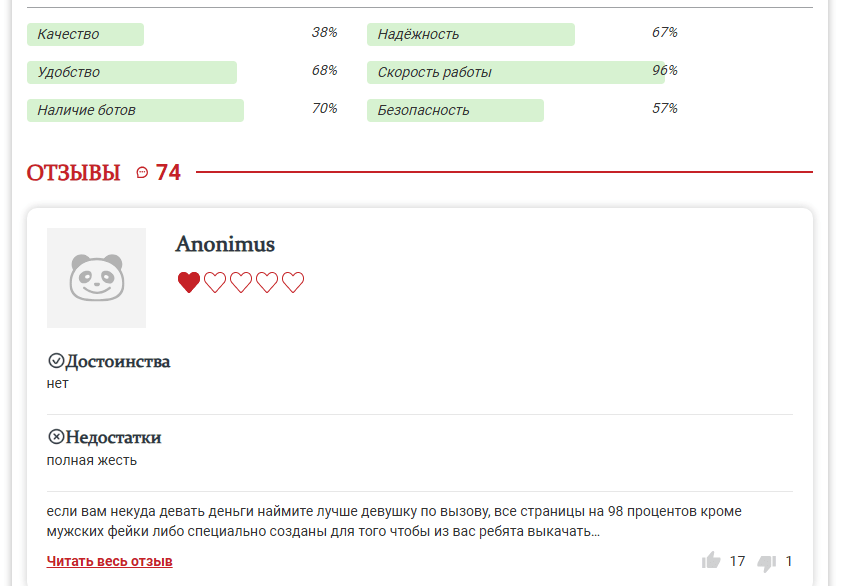Click the first filled heart rating

(x=189, y=283)
